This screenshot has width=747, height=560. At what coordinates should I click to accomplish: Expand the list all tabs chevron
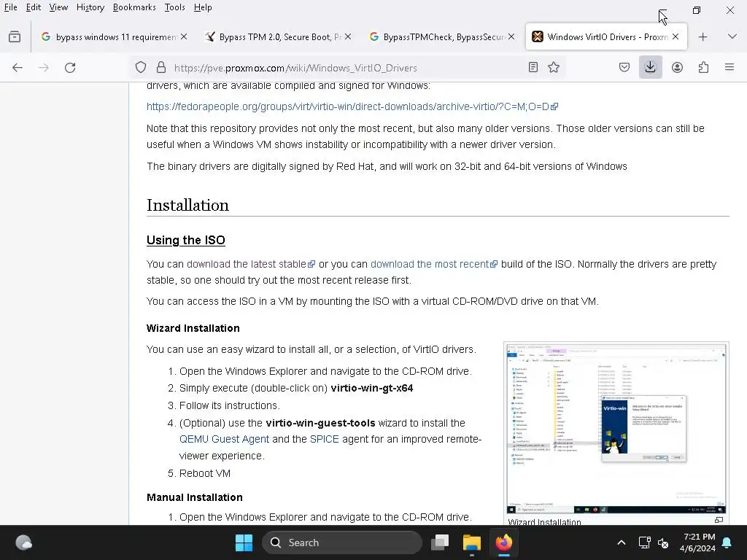(x=732, y=36)
